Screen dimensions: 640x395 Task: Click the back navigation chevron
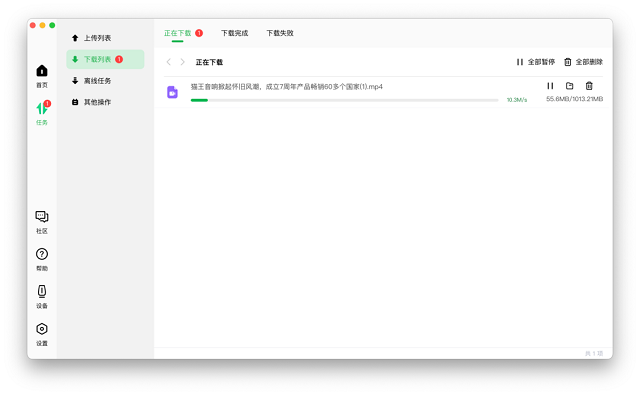point(169,62)
